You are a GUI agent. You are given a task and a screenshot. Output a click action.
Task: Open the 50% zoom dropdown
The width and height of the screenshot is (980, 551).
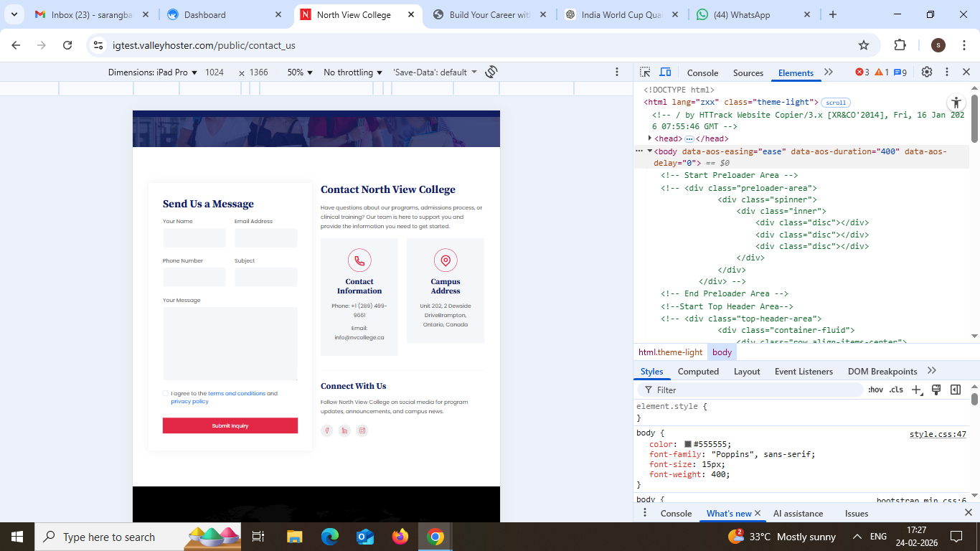point(300,72)
